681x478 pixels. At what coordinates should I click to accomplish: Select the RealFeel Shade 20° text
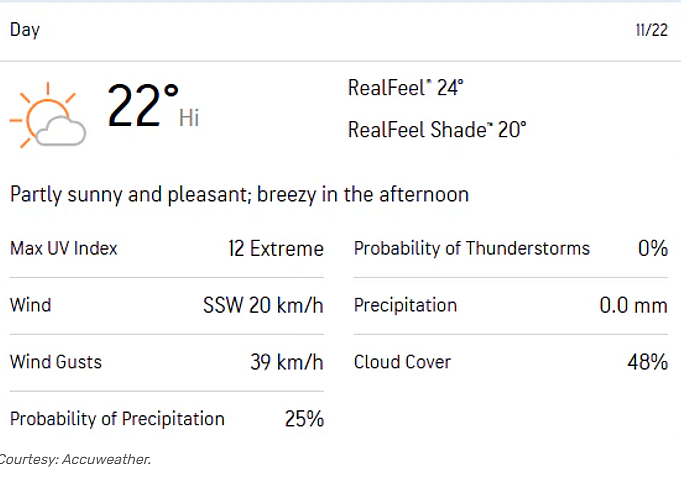437,129
